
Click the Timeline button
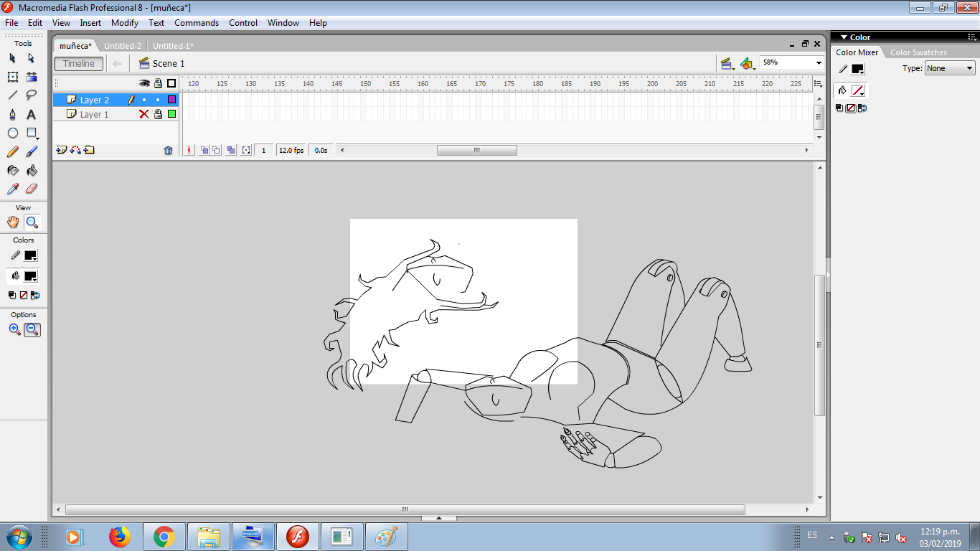point(78,64)
